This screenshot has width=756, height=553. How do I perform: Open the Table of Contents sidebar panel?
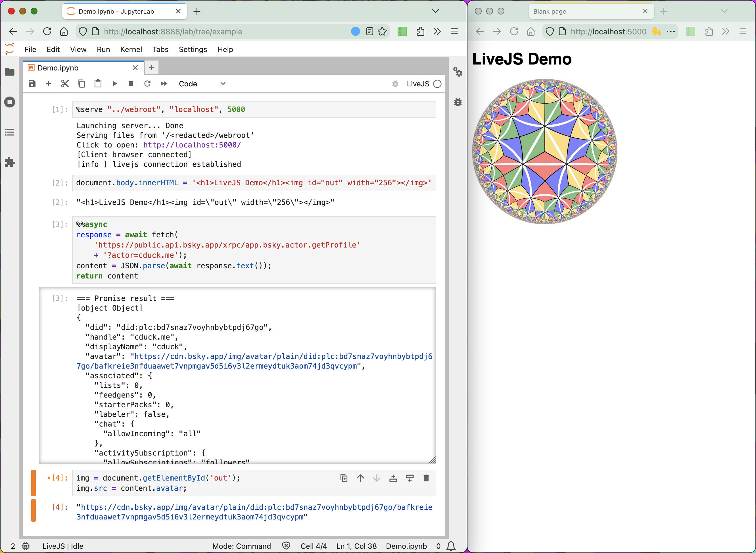point(10,132)
